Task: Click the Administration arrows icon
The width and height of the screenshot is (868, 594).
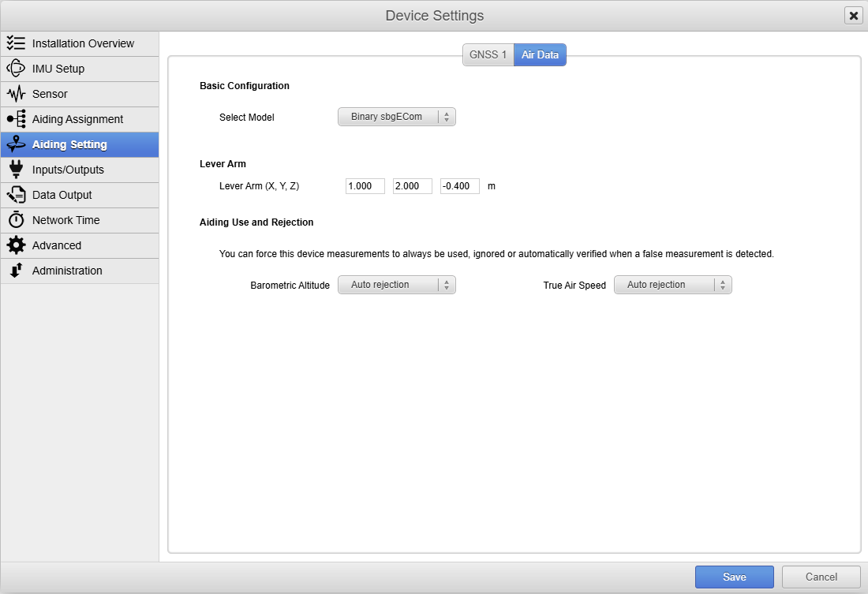Action: [16, 271]
